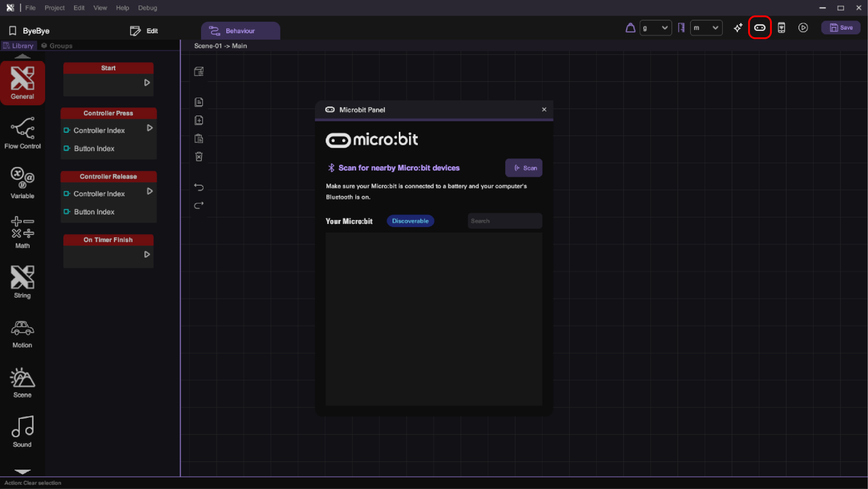The width and height of the screenshot is (868, 489).
Task: Click the AI sparkle icon in the toolbar
Action: coord(738,28)
